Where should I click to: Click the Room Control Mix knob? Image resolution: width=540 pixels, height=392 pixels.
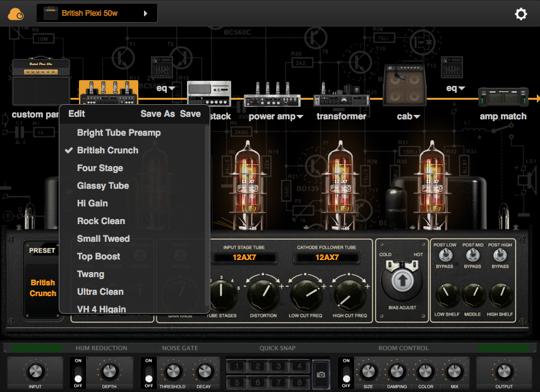click(x=455, y=371)
